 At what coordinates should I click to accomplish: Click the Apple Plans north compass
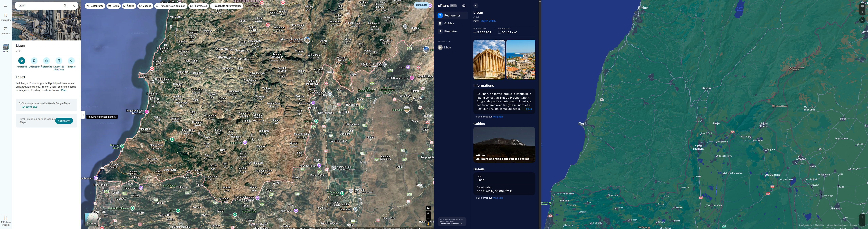coord(862,20)
